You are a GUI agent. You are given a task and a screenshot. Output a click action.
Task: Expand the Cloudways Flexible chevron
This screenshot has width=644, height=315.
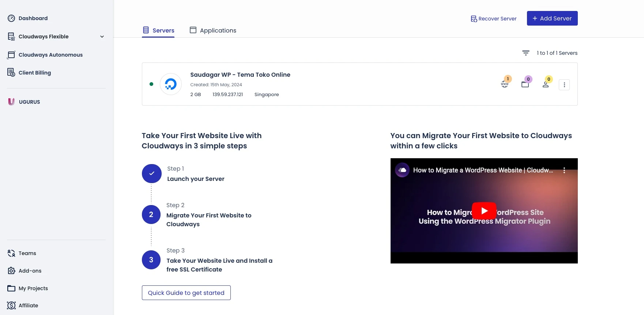[x=102, y=37]
